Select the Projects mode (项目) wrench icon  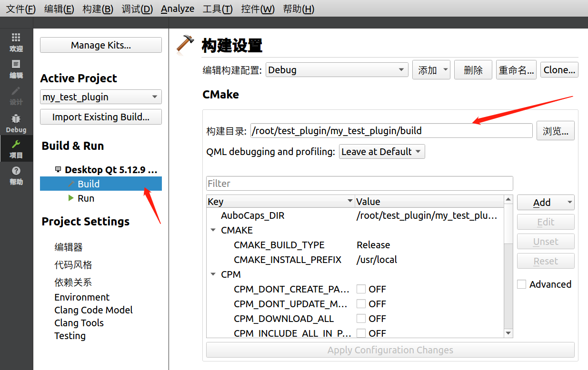click(x=16, y=149)
